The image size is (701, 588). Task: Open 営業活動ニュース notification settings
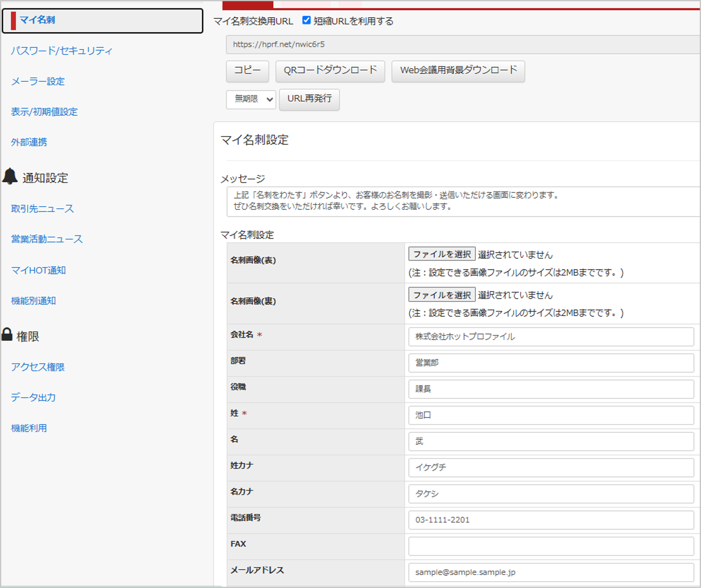[47, 239]
